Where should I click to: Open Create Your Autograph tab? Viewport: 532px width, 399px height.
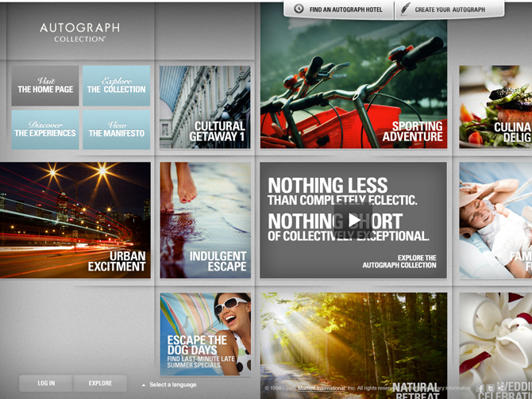(x=449, y=10)
